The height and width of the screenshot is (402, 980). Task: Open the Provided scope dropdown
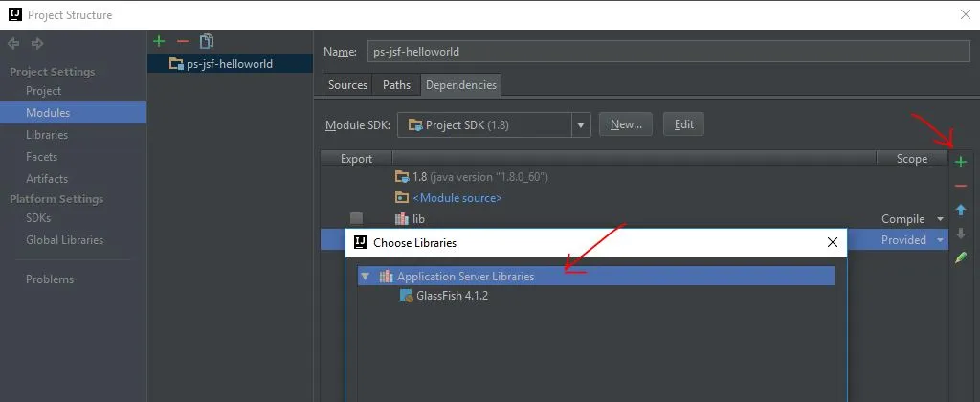point(912,240)
